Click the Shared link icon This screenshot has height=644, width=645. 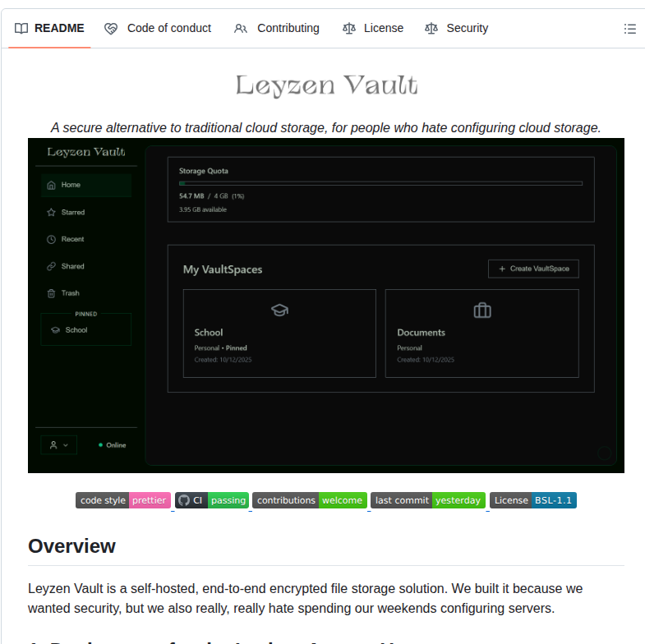[51, 266]
